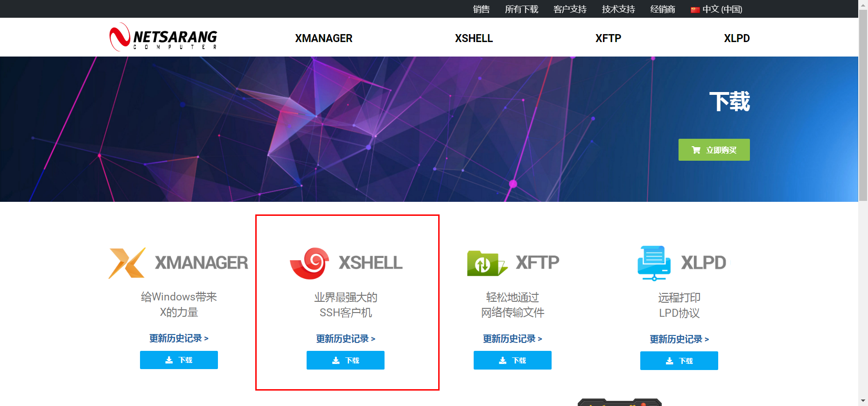This screenshot has width=868, height=406.
Task: Open the 中文 (中国) language selector
Action: point(716,9)
